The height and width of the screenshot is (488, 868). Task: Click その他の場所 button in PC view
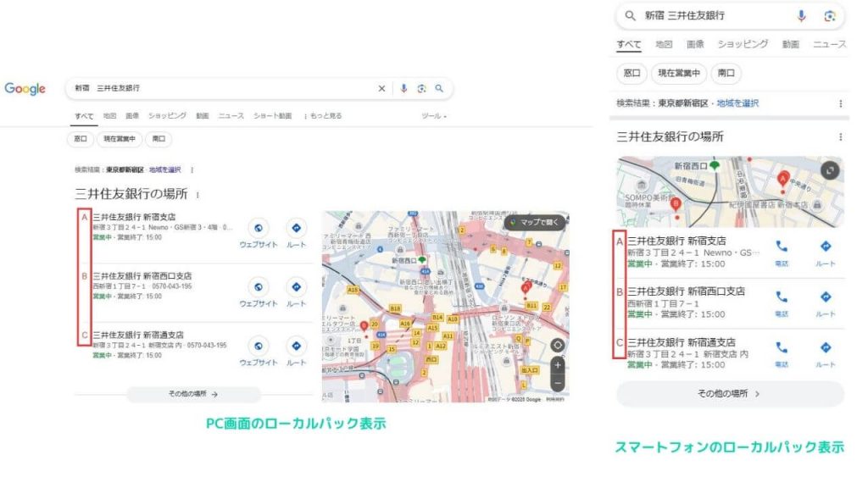point(193,394)
